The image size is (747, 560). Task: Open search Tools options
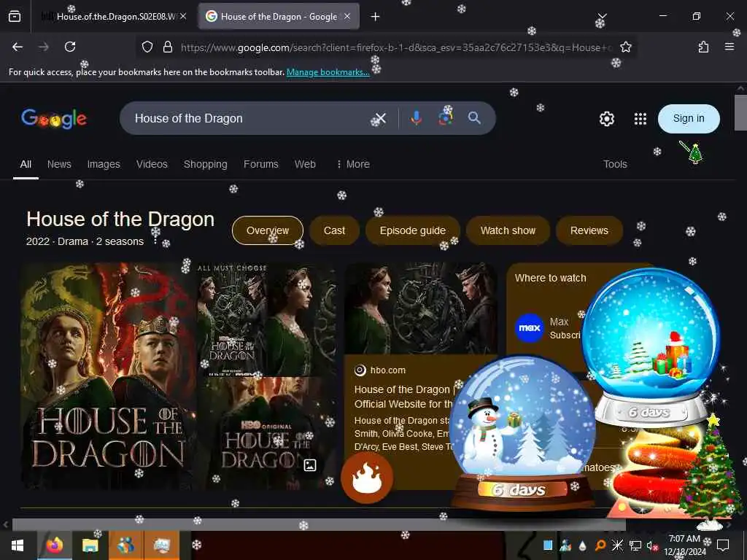pyautogui.click(x=615, y=164)
